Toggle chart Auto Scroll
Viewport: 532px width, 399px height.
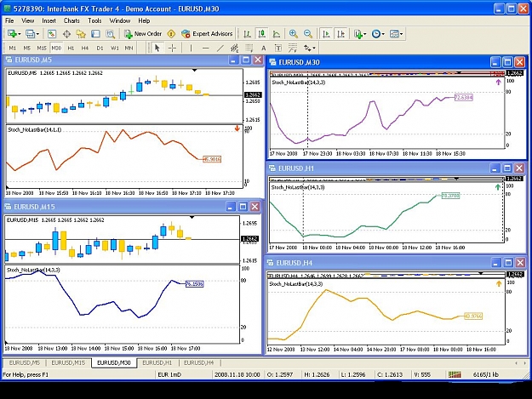(326, 33)
